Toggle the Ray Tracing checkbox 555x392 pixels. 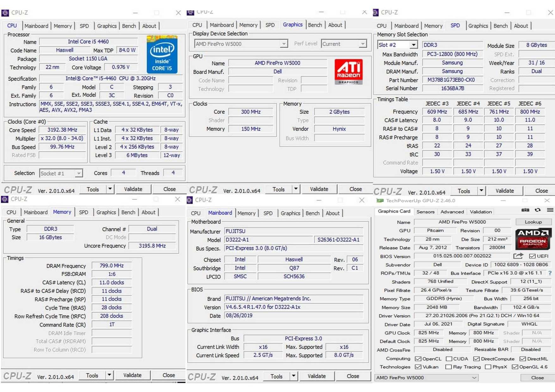click(x=448, y=367)
